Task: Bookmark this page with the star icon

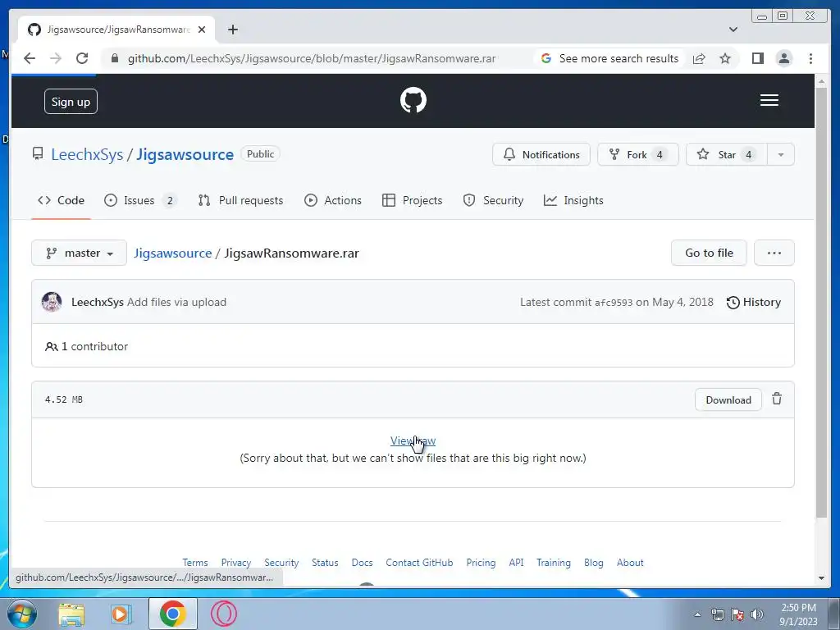Action: point(725,58)
